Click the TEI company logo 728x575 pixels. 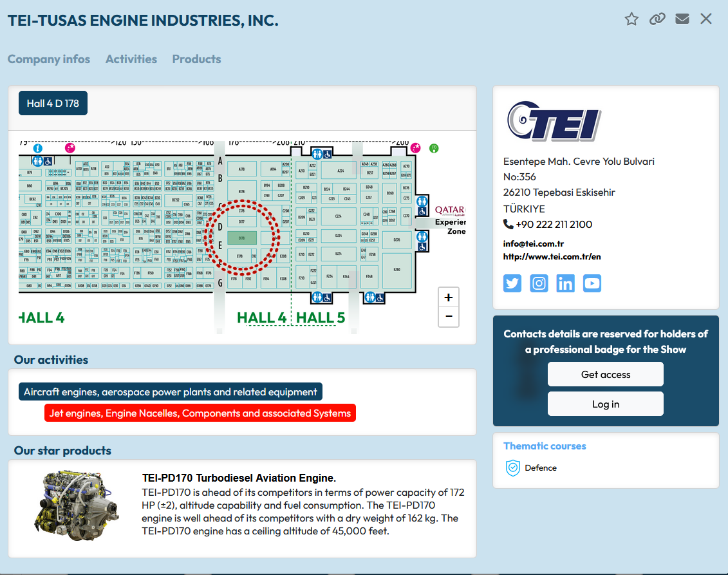pos(554,121)
